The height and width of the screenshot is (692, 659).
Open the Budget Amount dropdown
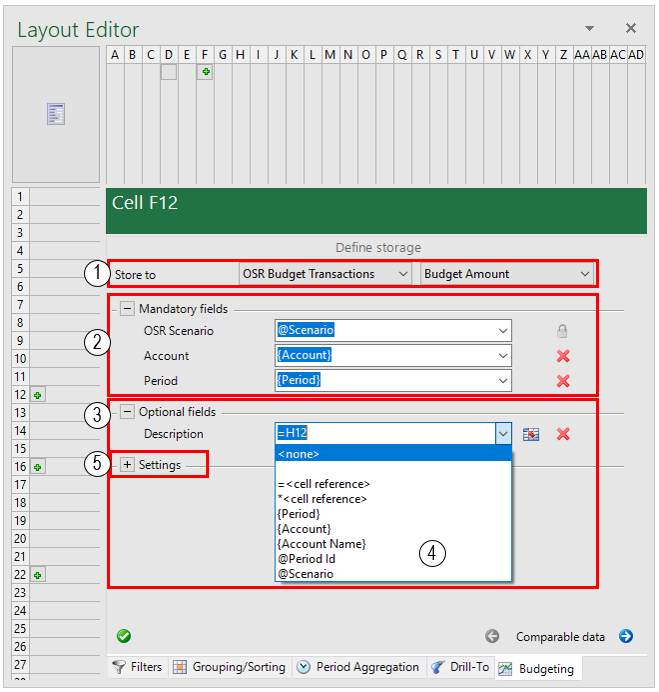coord(507,274)
